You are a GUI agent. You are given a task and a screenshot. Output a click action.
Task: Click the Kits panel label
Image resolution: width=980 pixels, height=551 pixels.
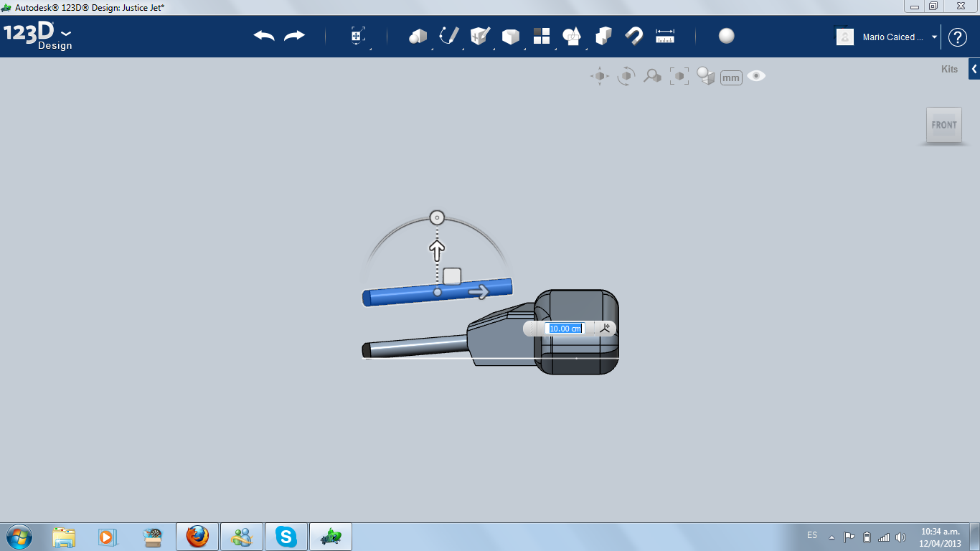pos(949,70)
